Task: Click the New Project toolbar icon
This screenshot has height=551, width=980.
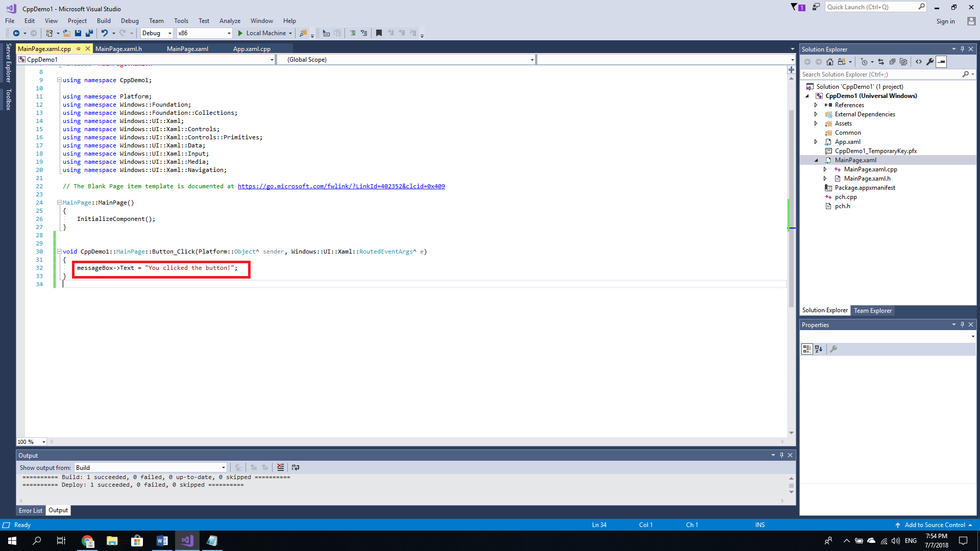Action: pos(49,33)
